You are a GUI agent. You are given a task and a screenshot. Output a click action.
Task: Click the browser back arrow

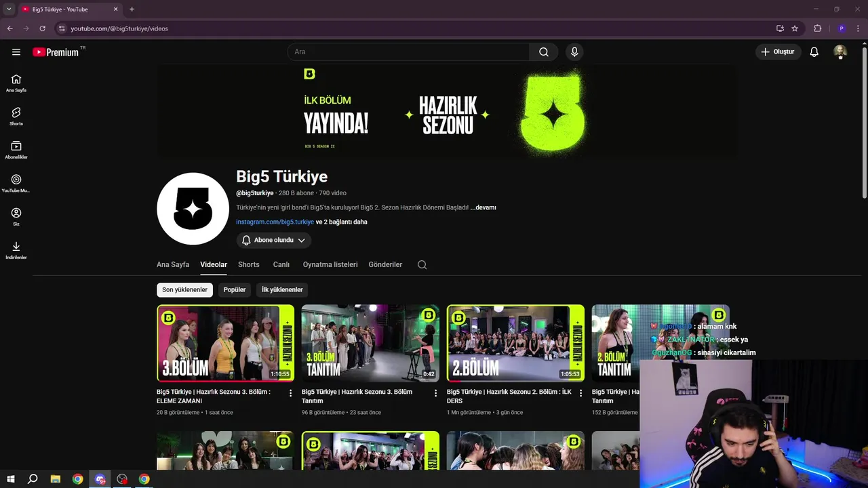pos(9,28)
